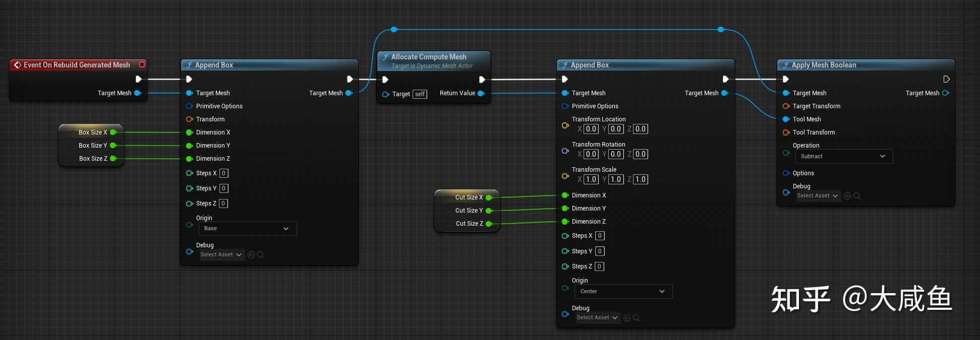980x340 pixels.
Task: Click the Transform Rotation Y value field
Action: click(x=616, y=154)
